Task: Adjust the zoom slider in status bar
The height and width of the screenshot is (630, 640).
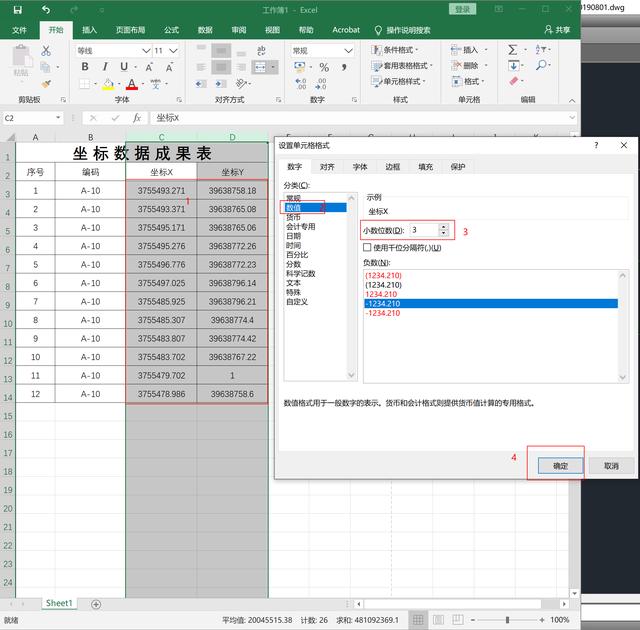Action: [507, 620]
